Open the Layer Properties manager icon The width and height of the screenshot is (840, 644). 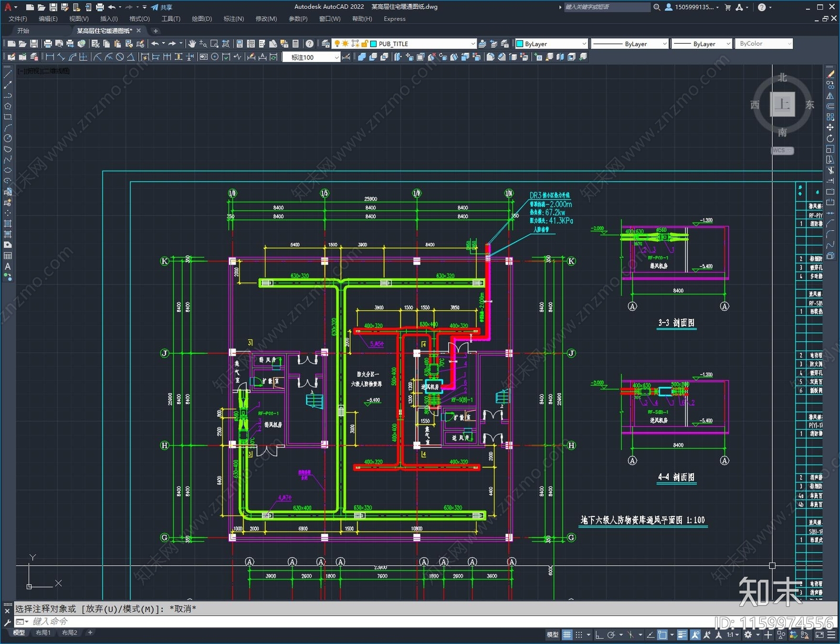point(325,44)
